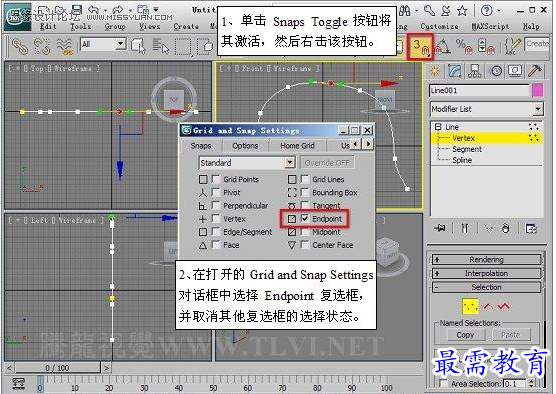Expand the Modifier List dropdown
Image resolution: width=556 pixels, height=394 pixels.
(486, 109)
